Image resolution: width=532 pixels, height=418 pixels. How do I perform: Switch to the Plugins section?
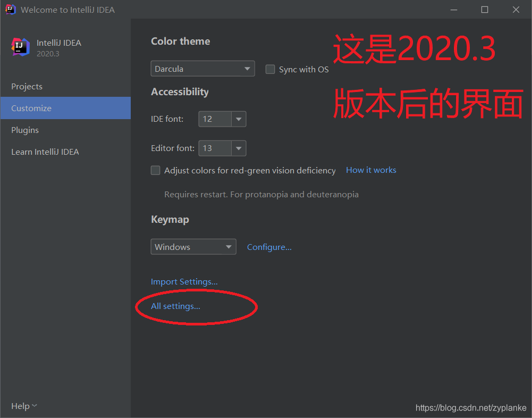25,130
